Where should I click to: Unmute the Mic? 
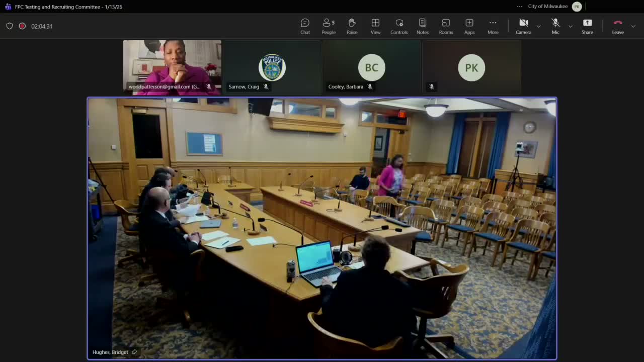pyautogui.click(x=555, y=26)
